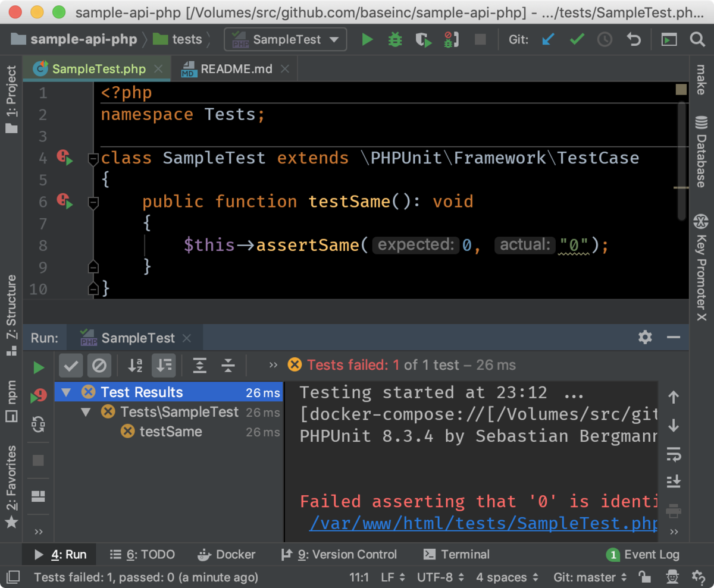The image size is (714, 588).
Task: Open the 9: Version Control tool window
Action: click(339, 555)
